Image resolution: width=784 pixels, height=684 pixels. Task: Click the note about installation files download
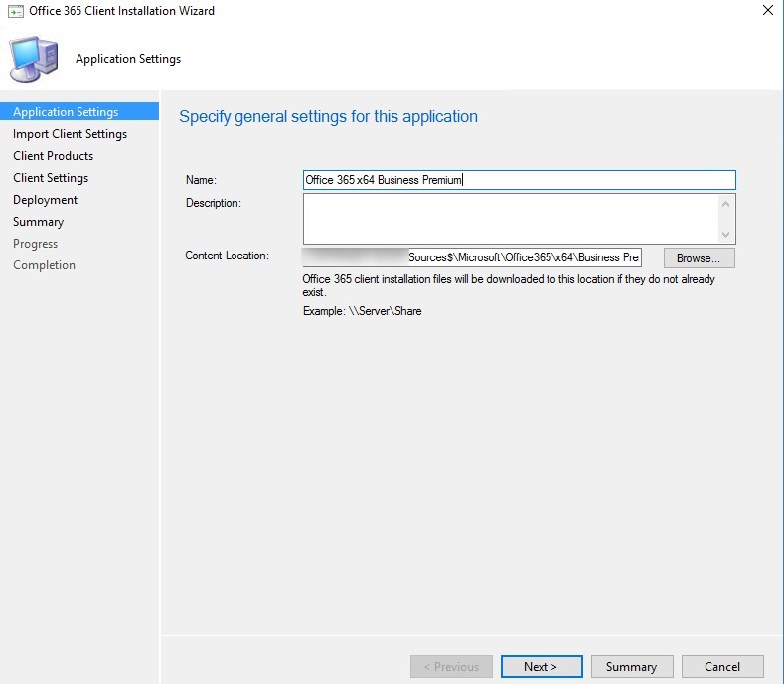[509, 285]
